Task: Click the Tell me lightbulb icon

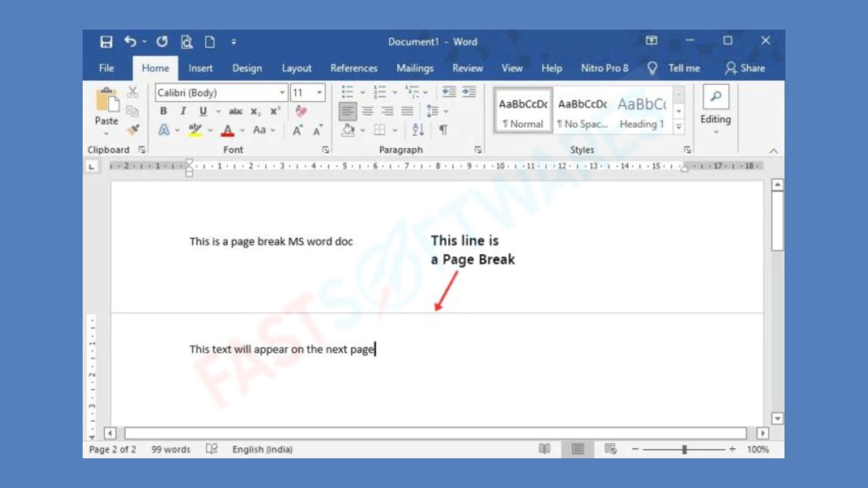Action: pos(652,68)
